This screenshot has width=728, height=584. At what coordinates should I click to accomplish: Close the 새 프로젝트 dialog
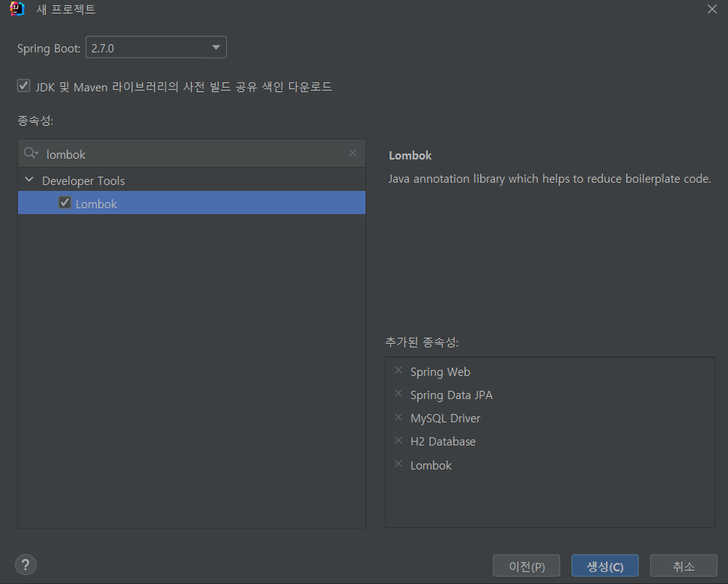pyautogui.click(x=712, y=9)
